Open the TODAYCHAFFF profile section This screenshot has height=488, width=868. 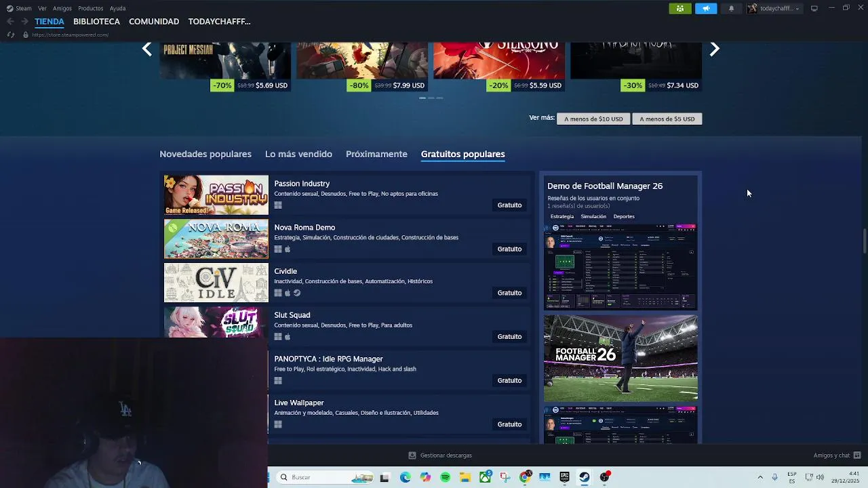click(x=219, y=21)
